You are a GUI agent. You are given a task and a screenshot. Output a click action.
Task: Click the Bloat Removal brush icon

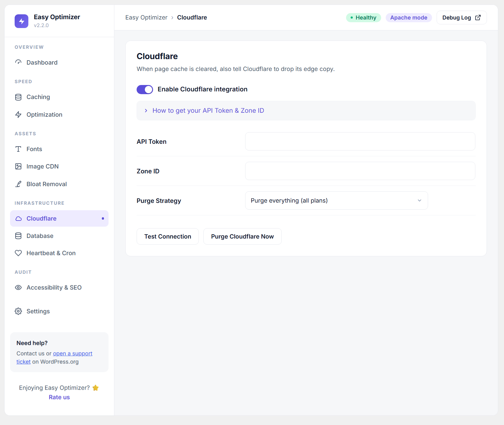click(x=18, y=184)
